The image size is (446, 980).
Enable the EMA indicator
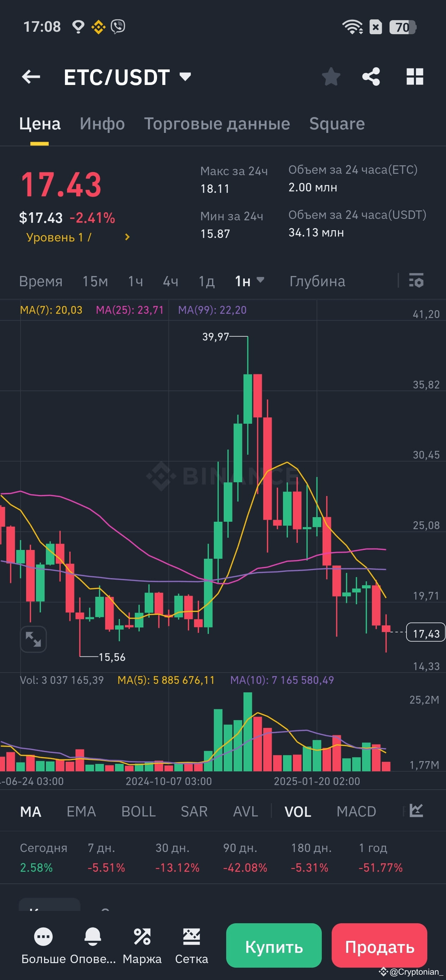pos(81,811)
